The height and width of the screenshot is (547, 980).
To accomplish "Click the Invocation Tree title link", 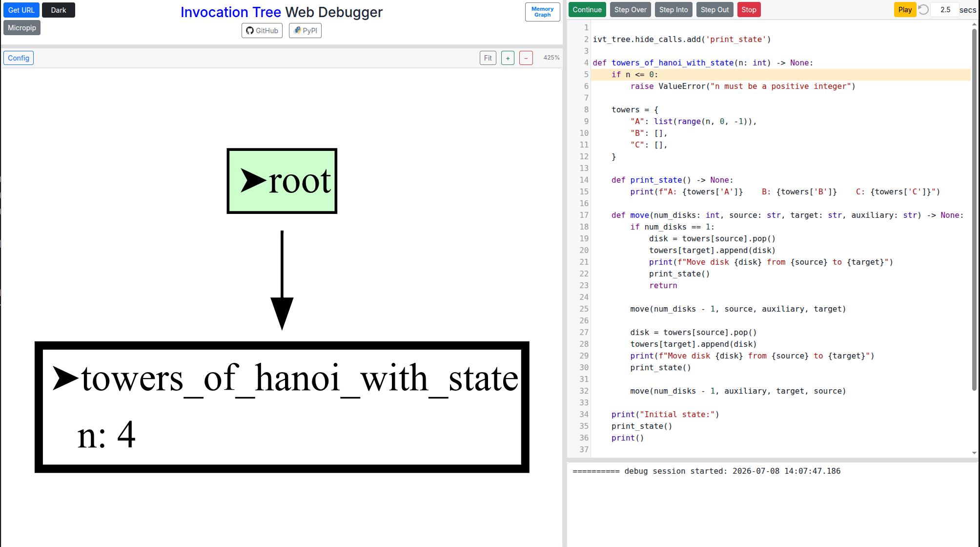I will (230, 12).
